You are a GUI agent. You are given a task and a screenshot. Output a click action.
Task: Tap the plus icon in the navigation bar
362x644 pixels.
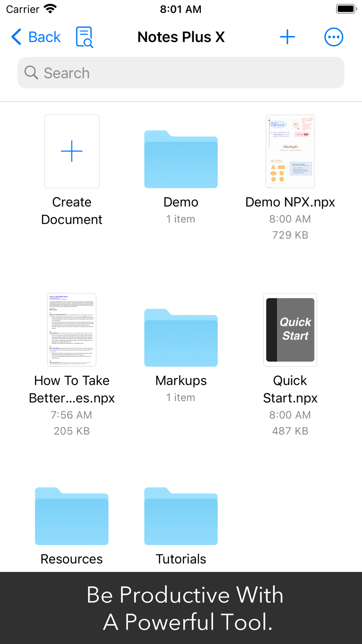pos(287,37)
